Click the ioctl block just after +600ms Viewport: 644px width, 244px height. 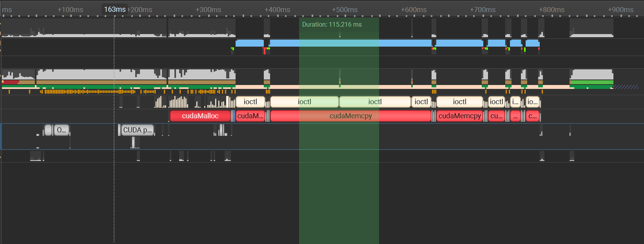(421, 102)
